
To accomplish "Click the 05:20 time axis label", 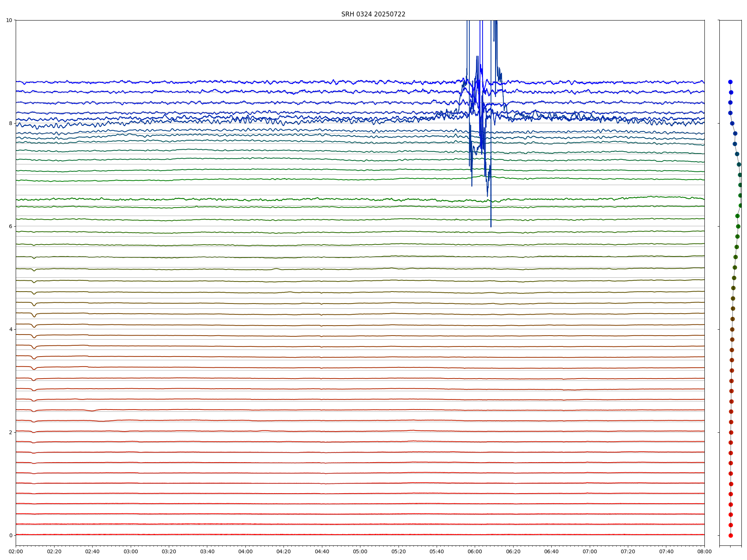I will (399, 551).
